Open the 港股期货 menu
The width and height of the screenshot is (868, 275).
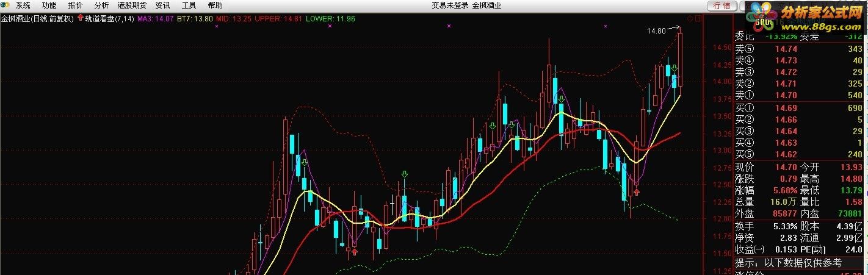132,5
